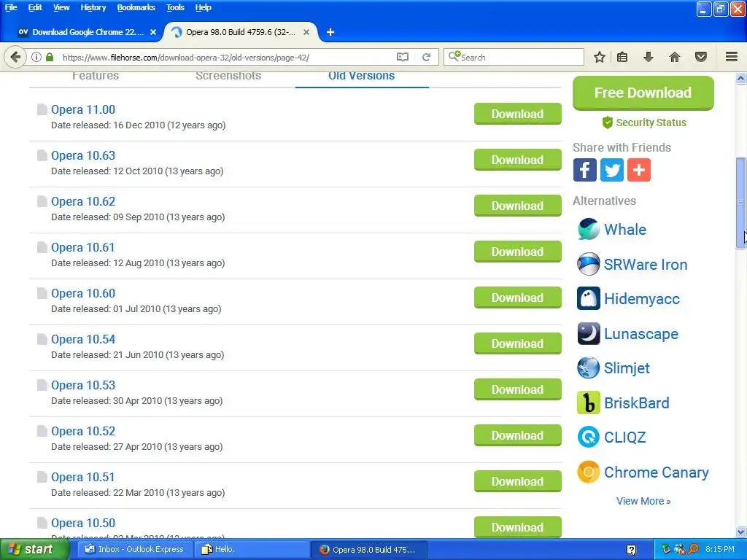
Task: Click the scrollbar down arrow
Action: (741, 532)
